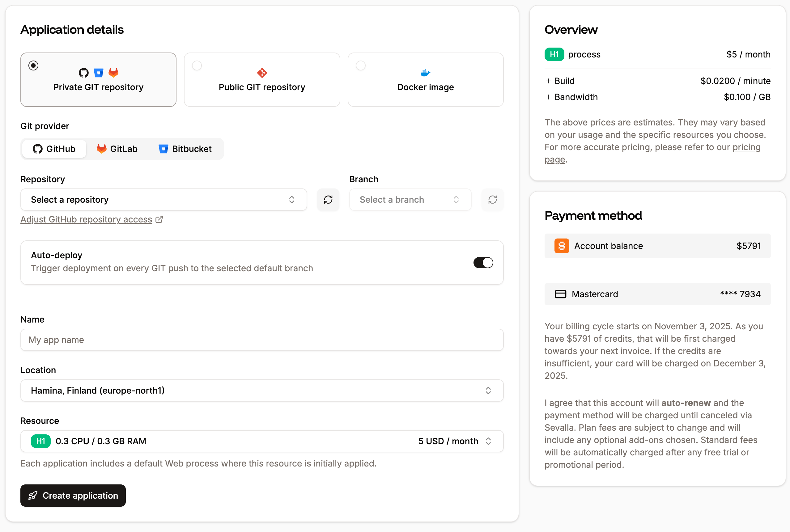This screenshot has width=790, height=532.
Task: Refresh the repository list
Action: pos(328,200)
